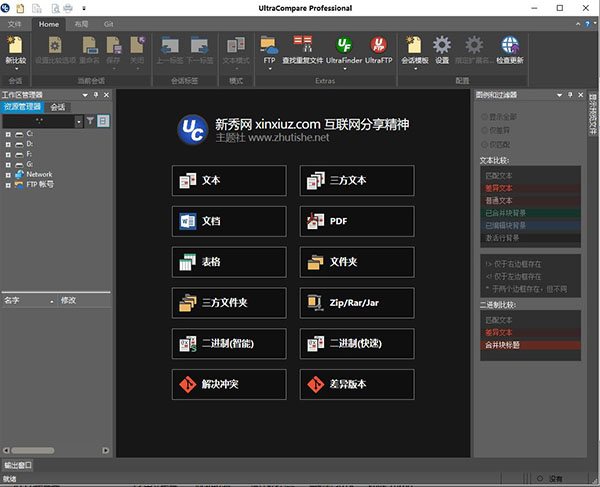This screenshot has height=487, width=600.
Task: Start a 二进制(快速) fast binary compare
Action: (357, 344)
